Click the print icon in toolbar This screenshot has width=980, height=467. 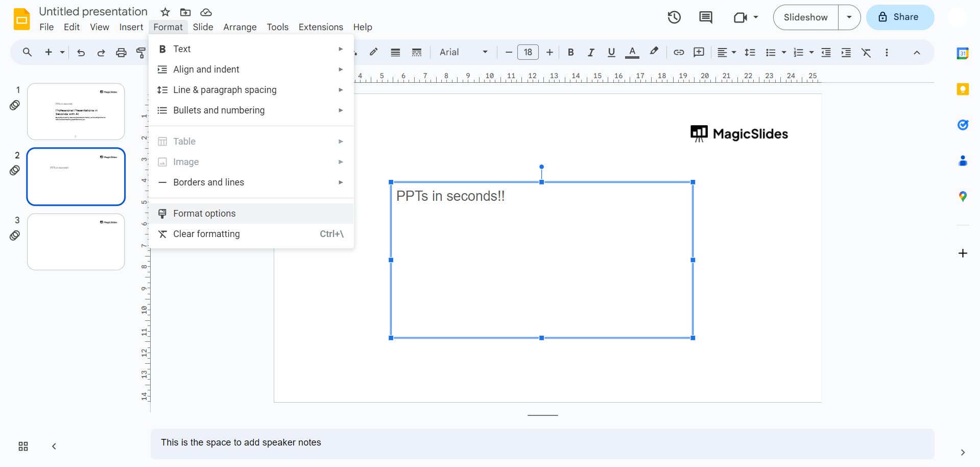(x=121, y=52)
